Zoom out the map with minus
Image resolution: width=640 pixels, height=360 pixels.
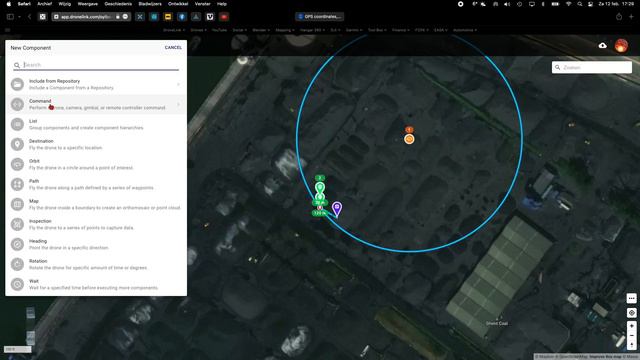point(631,336)
